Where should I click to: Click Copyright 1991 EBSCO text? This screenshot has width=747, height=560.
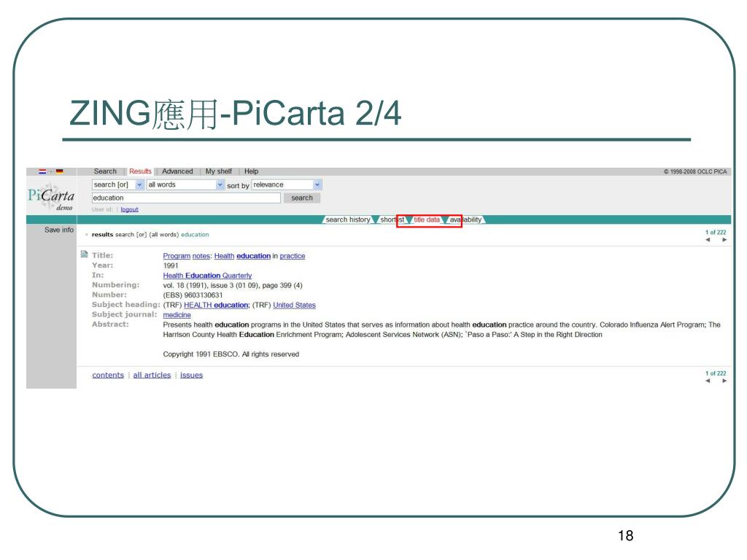(x=231, y=354)
